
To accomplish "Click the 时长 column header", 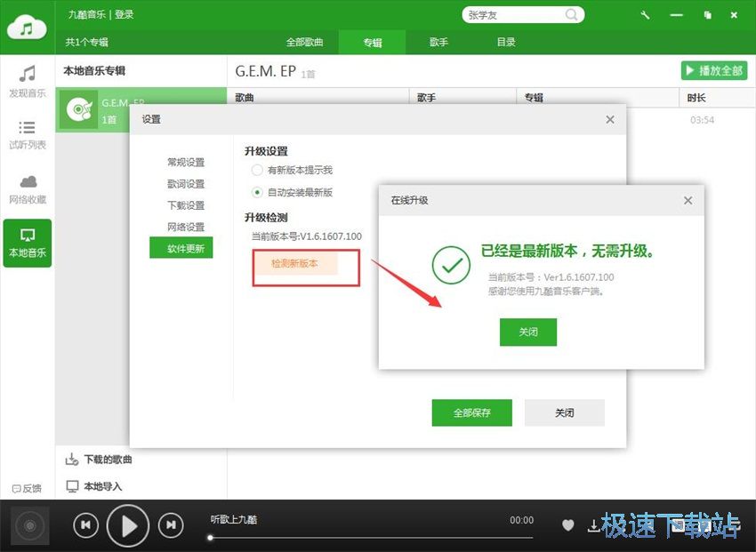I will [x=718, y=98].
